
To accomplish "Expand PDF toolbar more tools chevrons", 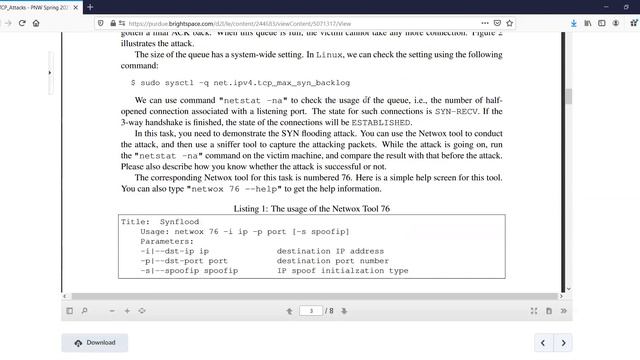I will [564, 311].
